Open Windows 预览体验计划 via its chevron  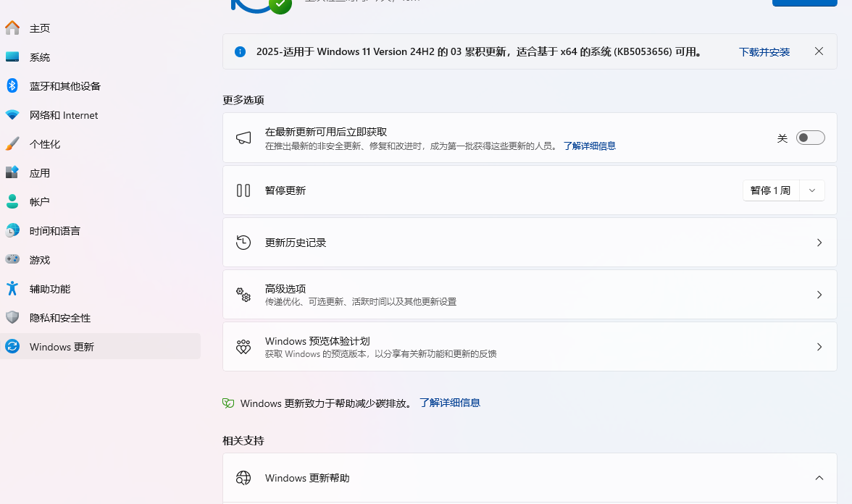[x=819, y=347]
